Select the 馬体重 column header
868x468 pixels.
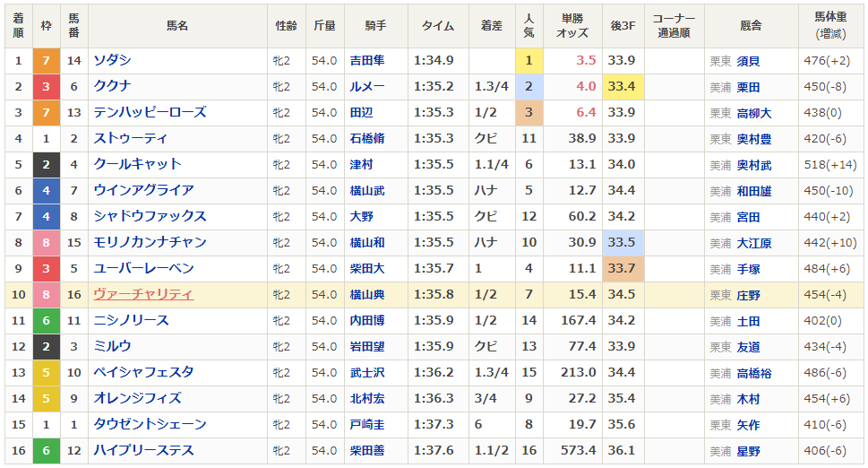click(x=831, y=25)
